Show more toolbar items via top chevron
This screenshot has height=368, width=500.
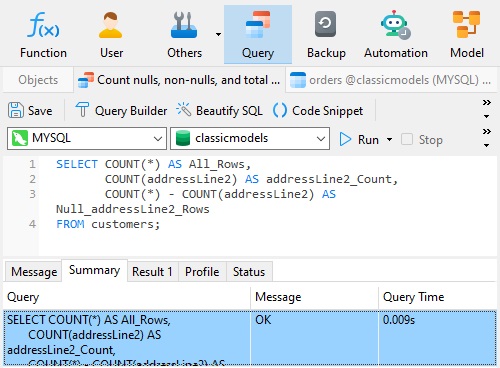[x=487, y=103]
